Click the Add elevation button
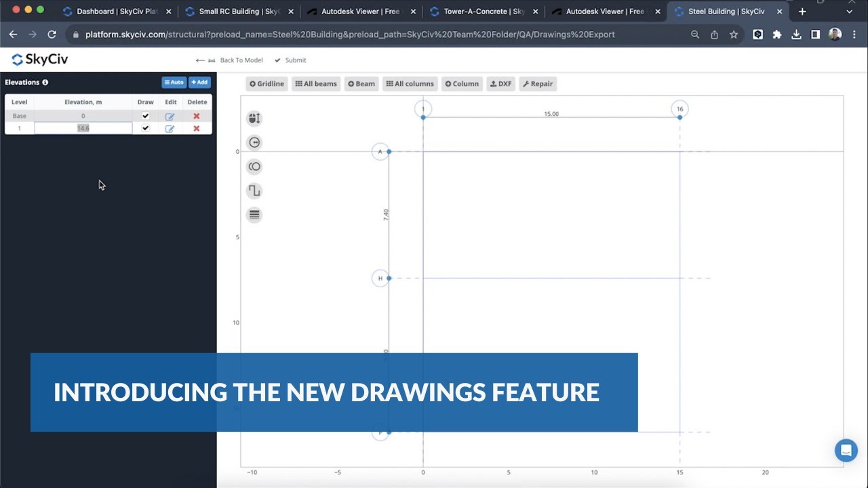Screen dimensions: 868x488 [x=199, y=82]
